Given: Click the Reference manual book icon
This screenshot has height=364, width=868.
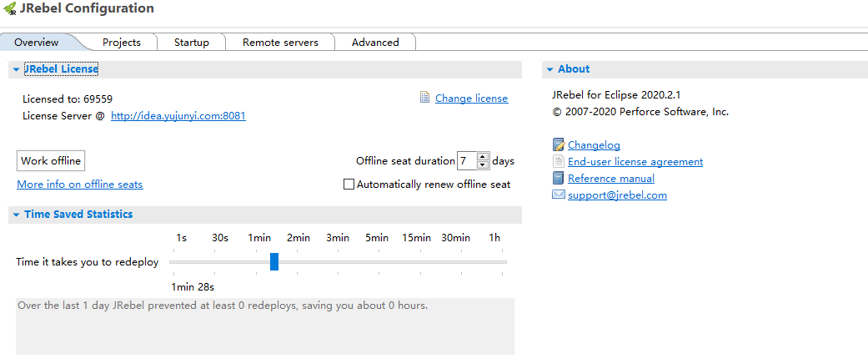Looking at the screenshot, I should click(558, 179).
